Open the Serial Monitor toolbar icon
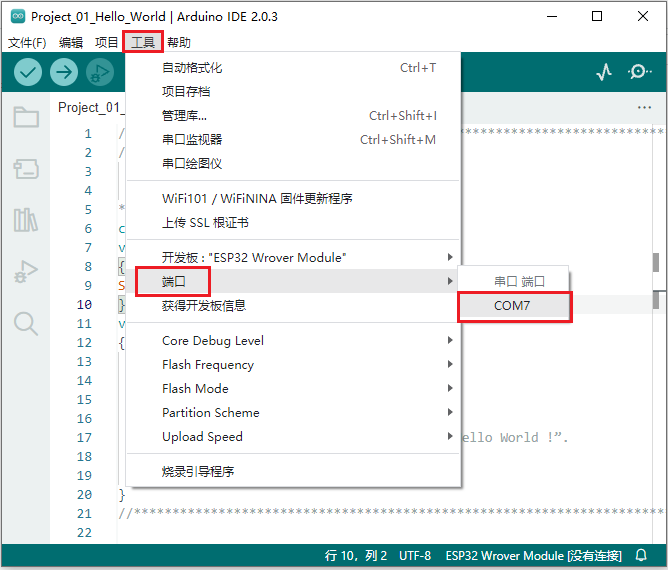668x570 pixels. 639,72
